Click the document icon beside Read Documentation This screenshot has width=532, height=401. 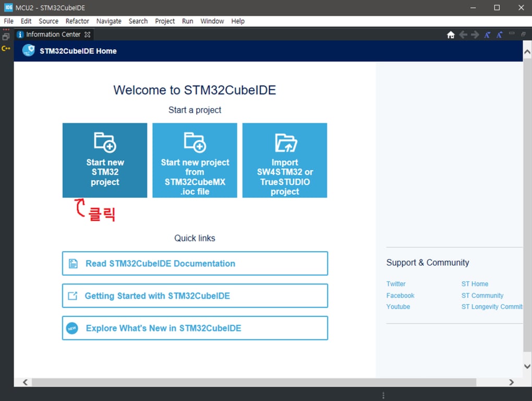[74, 264]
